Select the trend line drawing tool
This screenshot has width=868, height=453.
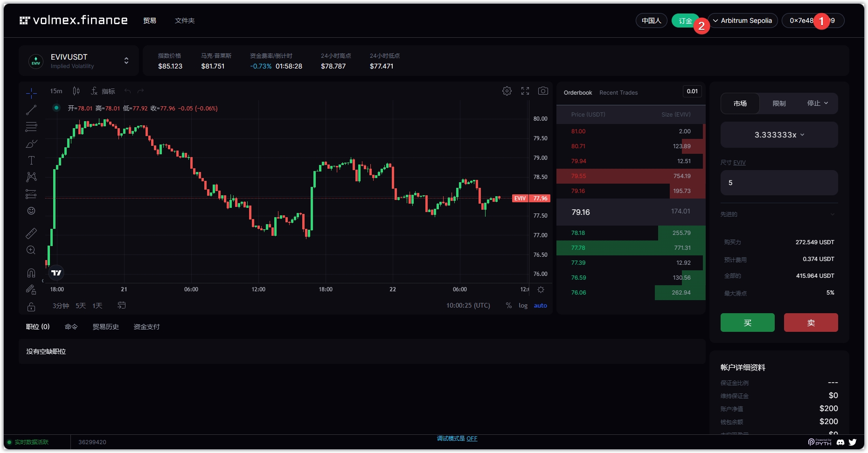31,110
